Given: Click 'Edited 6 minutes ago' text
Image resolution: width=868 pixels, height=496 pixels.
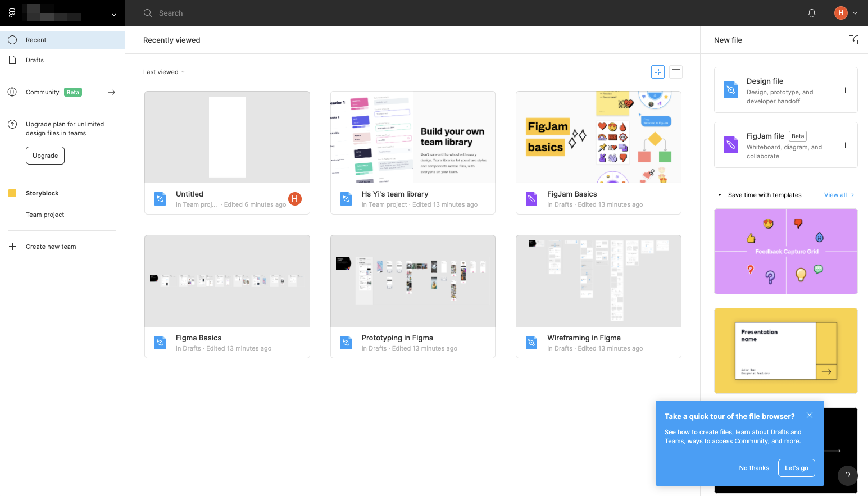Looking at the screenshot, I should point(255,204).
